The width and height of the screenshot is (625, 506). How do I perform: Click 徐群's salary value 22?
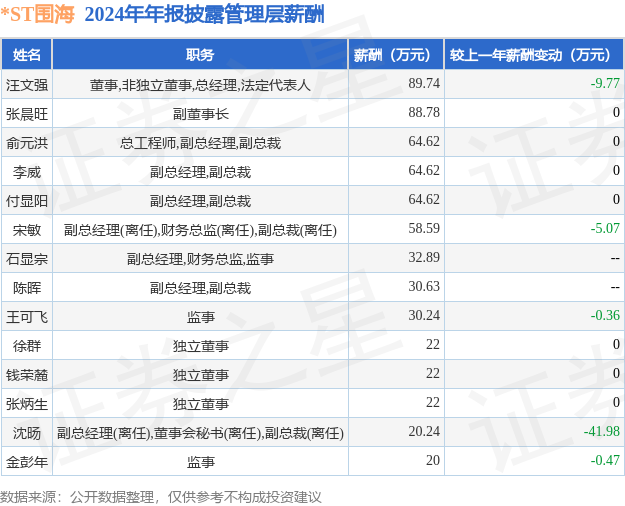[433, 345]
